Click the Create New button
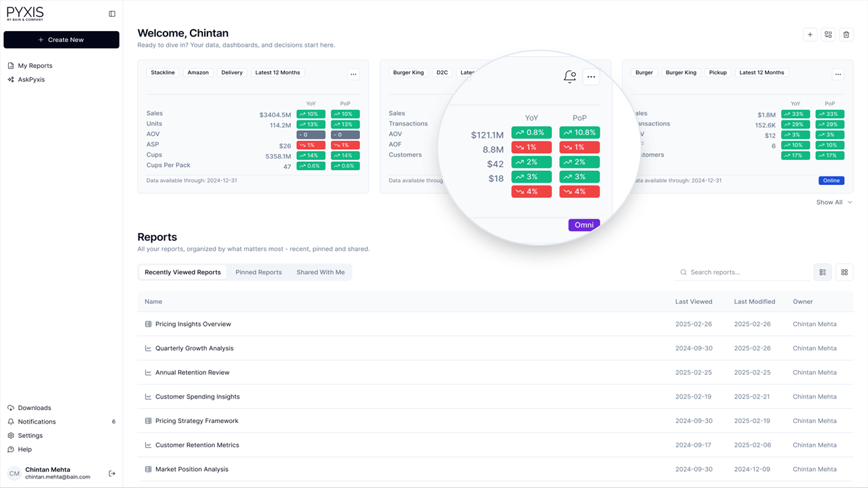This screenshot has width=868, height=488. [x=61, y=39]
